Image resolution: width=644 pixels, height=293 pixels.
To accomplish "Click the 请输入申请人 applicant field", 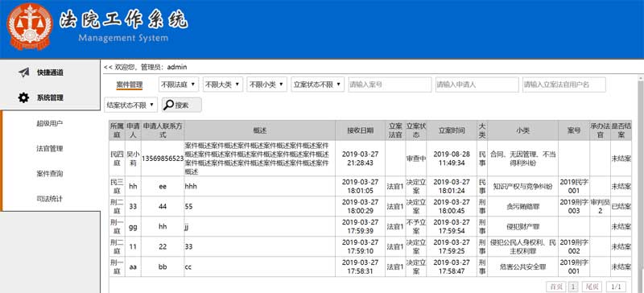I will point(477,85).
